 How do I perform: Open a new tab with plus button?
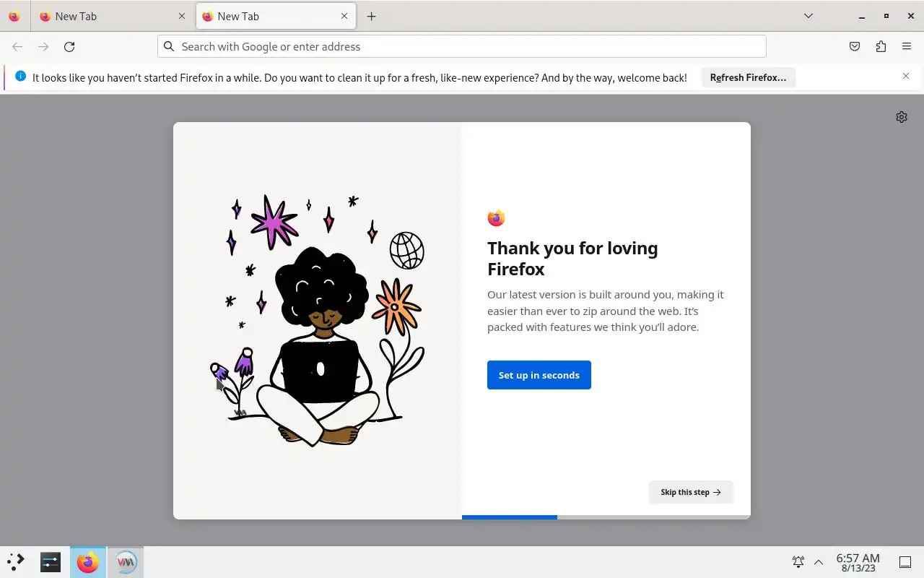(371, 16)
